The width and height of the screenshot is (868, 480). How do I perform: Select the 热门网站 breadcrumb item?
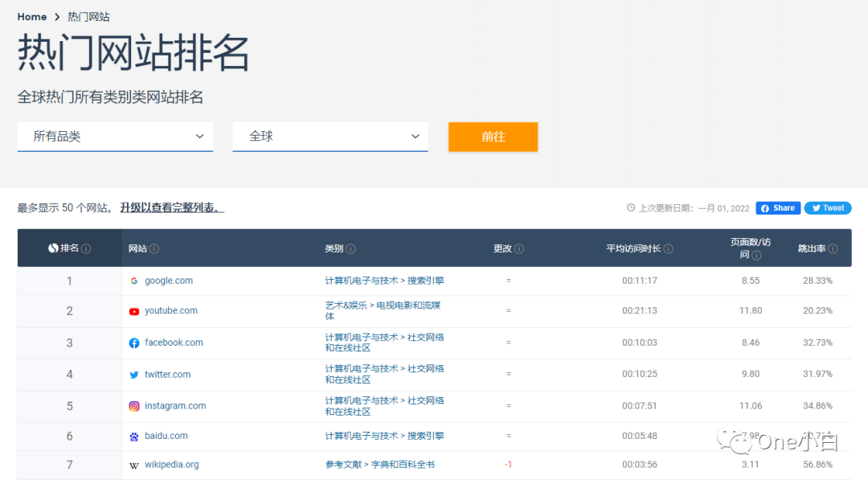pos(88,16)
